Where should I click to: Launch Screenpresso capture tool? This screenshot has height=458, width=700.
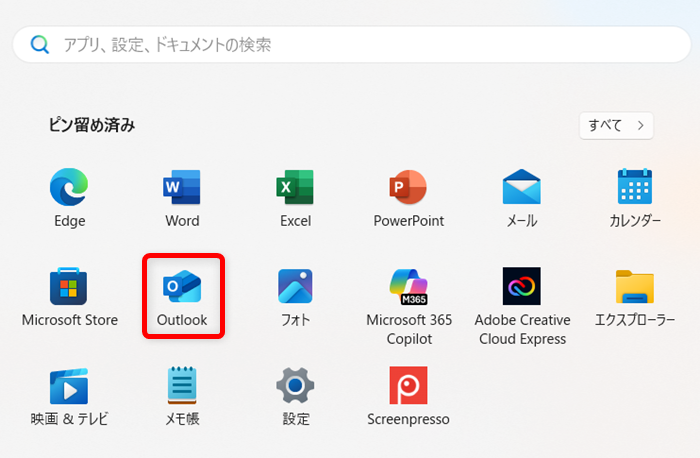coord(408,386)
